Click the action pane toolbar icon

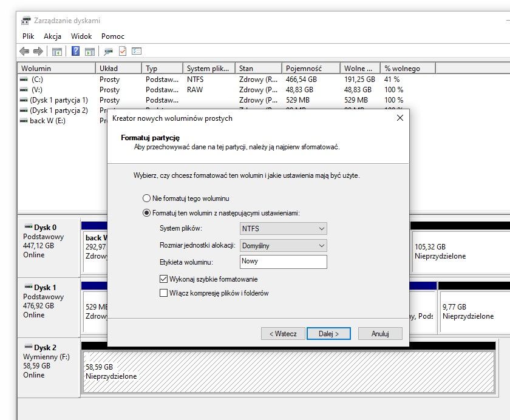tap(90, 52)
